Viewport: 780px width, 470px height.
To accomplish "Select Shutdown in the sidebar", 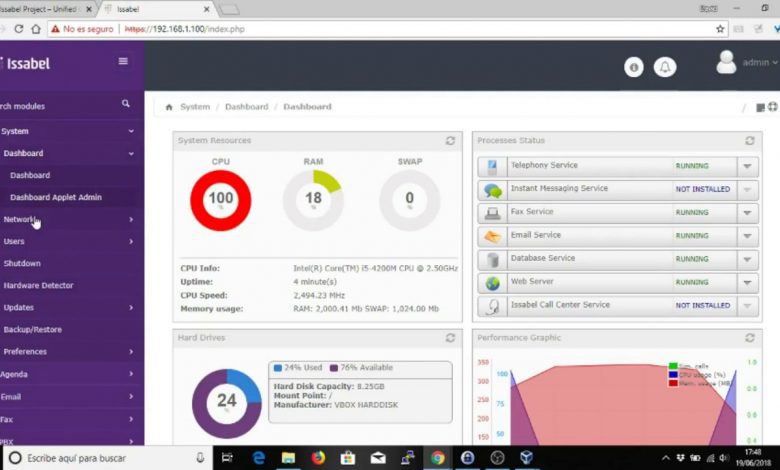I will coord(22,264).
